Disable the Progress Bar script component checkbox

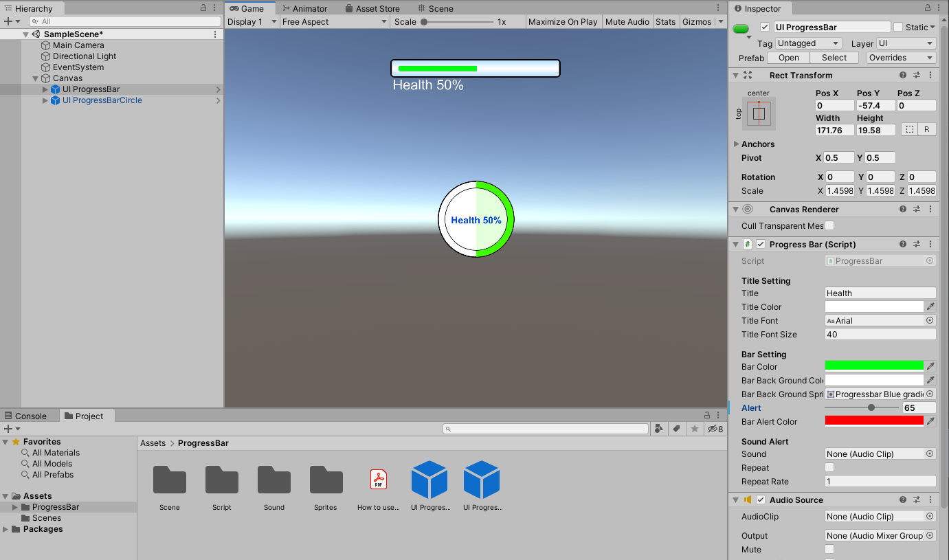pyautogui.click(x=761, y=245)
